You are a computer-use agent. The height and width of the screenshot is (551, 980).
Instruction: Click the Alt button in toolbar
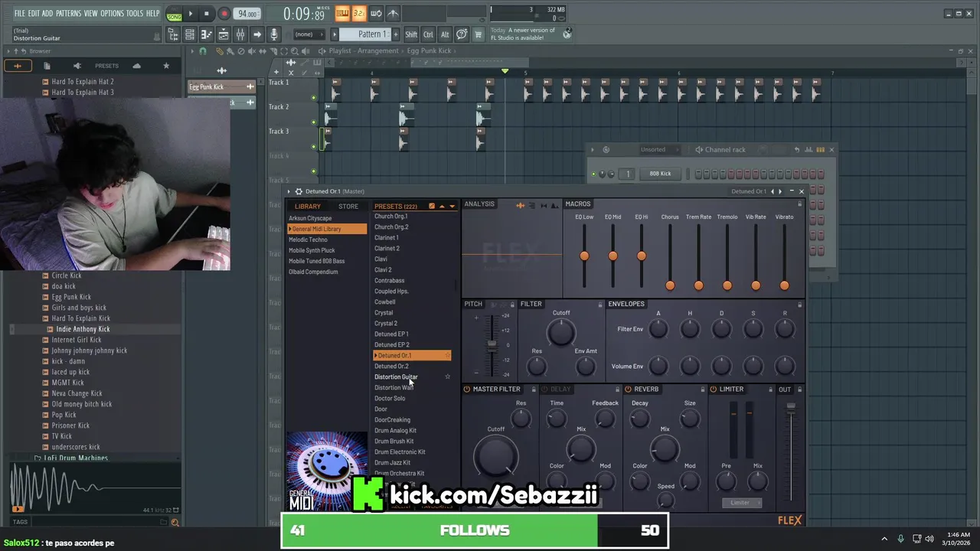point(445,34)
